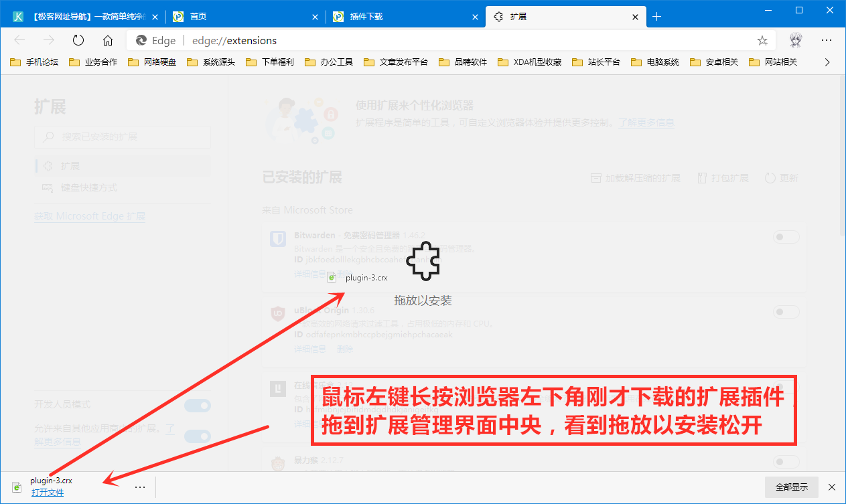Disable the Bitwarden extension toggle
The width and height of the screenshot is (846, 504).
pos(786,236)
